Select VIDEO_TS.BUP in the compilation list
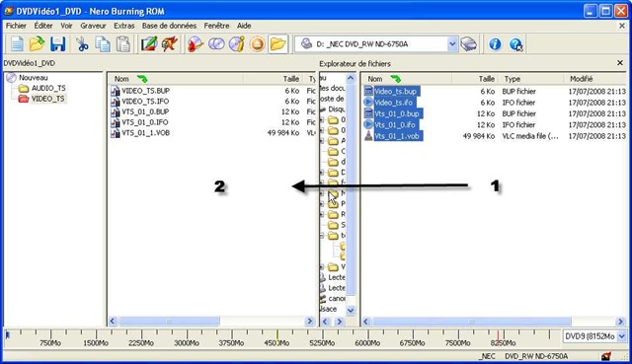The image size is (632, 364). click(145, 91)
